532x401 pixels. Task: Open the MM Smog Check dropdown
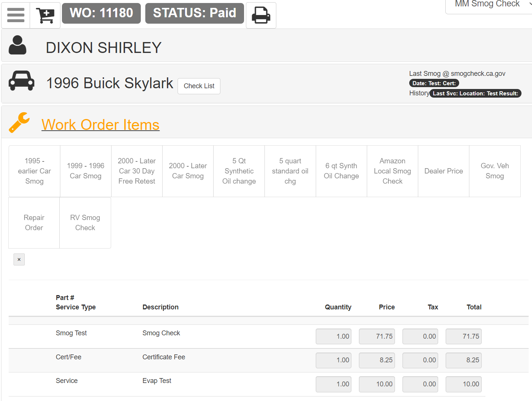488,5
